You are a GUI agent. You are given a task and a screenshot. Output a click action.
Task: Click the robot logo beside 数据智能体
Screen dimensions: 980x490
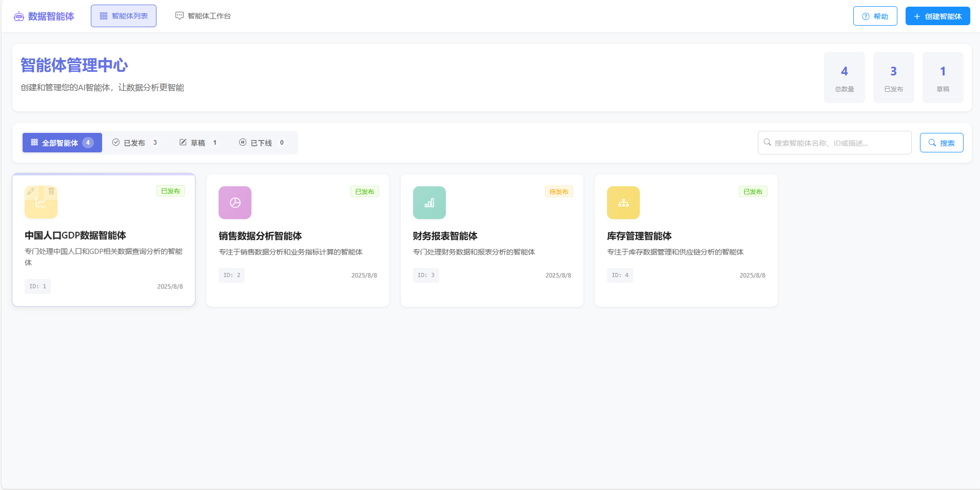click(x=19, y=16)
